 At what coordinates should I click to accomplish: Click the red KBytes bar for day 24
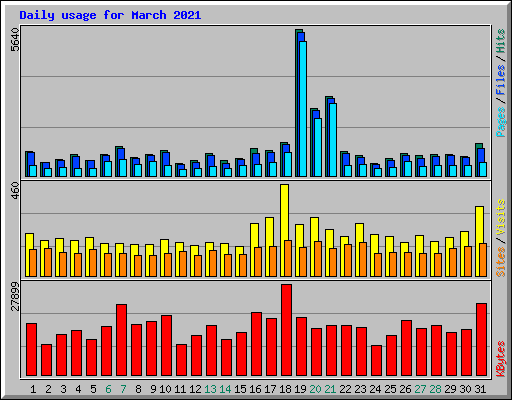coord(376,361)
